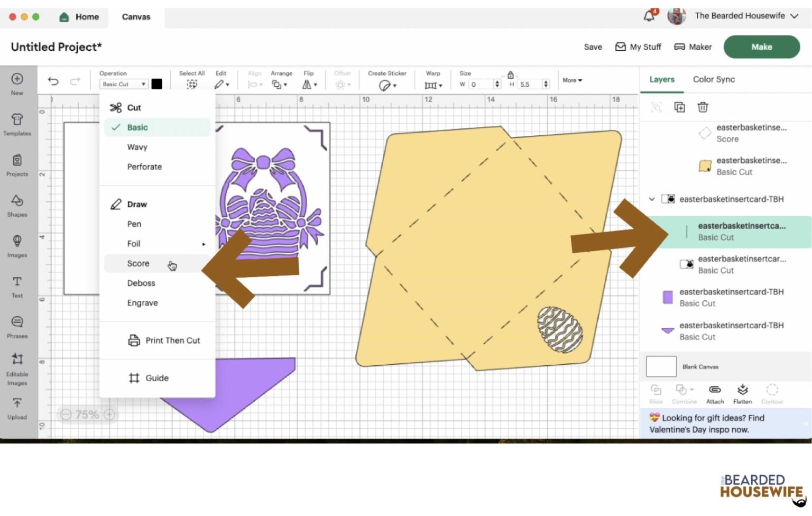Duplicate the selected layer icon
Screen dimensions: 812x516
[679, 107]
